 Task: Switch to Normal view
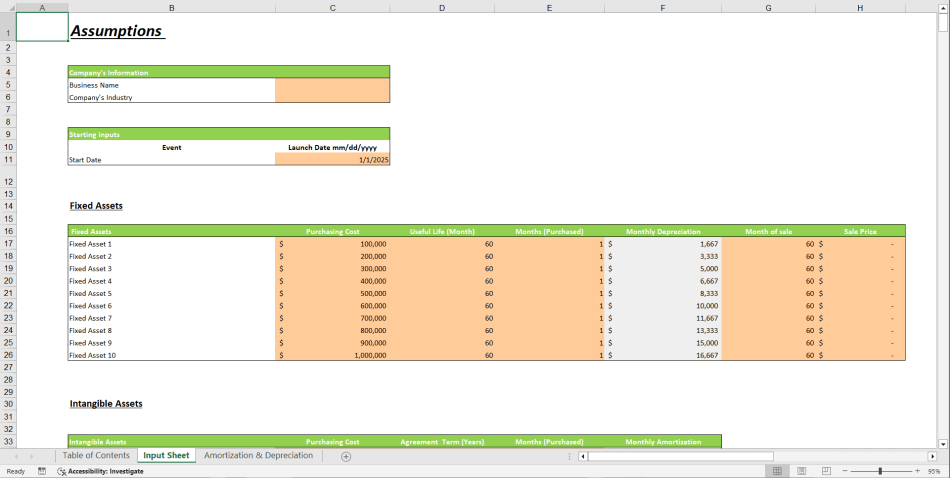click(x=777, y=471)
